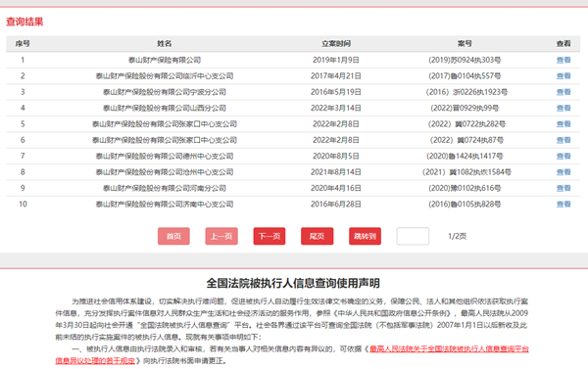Select name cell 临沂中心支公司
This screenshot has height=369, width=588.
click(165, 76)
